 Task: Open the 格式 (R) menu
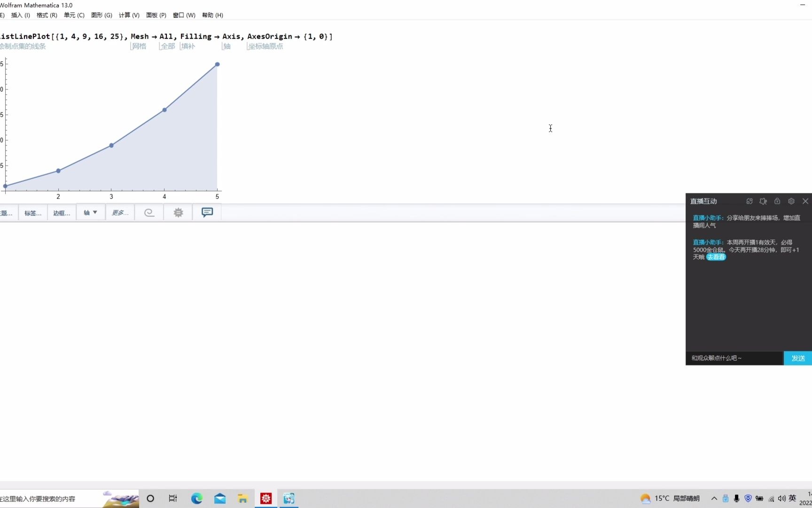click(x=47, y=15)
